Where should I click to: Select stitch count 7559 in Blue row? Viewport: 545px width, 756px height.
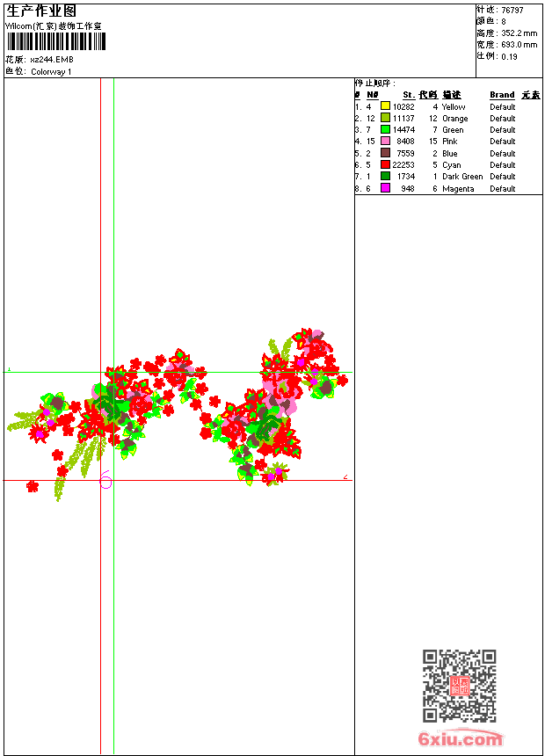pyautogui.click(x=405, y=154)
